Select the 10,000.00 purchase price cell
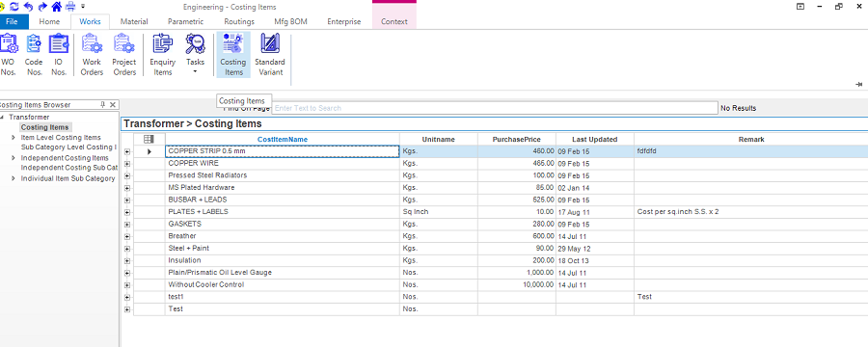 coord(517,285)
